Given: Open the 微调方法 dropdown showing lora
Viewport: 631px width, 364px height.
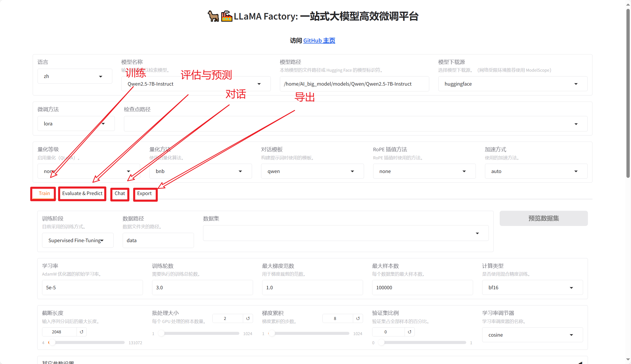Looking at the screenshot, I should click(76, 124).
